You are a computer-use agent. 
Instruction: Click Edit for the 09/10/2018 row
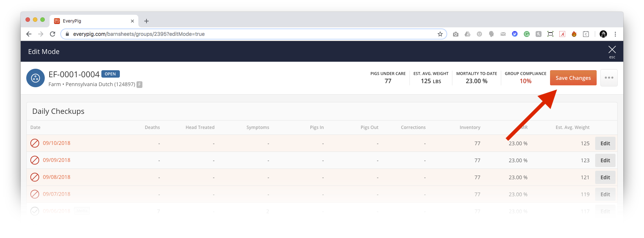pos(605,143)
